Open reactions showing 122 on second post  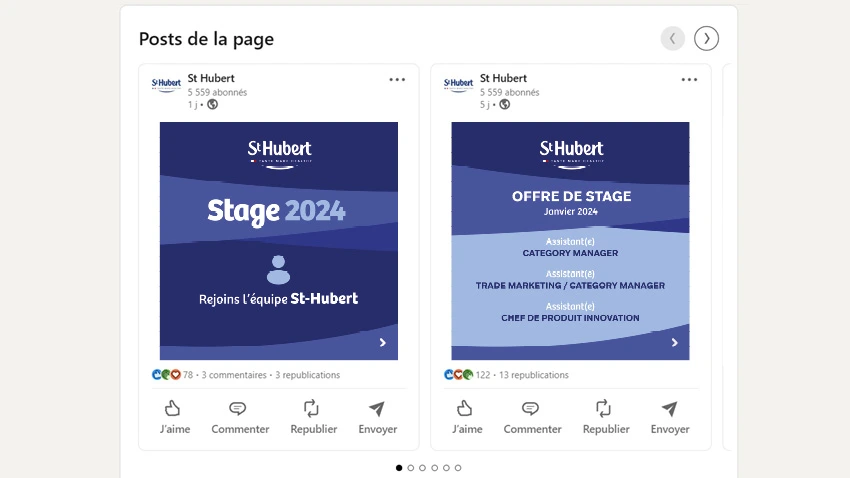tap(467, 374)
